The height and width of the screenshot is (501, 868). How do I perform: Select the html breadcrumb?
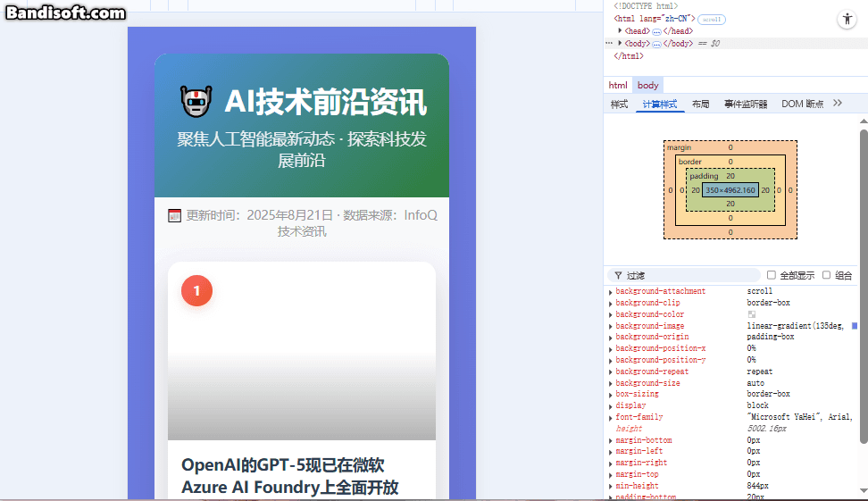[x=618, y=85]
